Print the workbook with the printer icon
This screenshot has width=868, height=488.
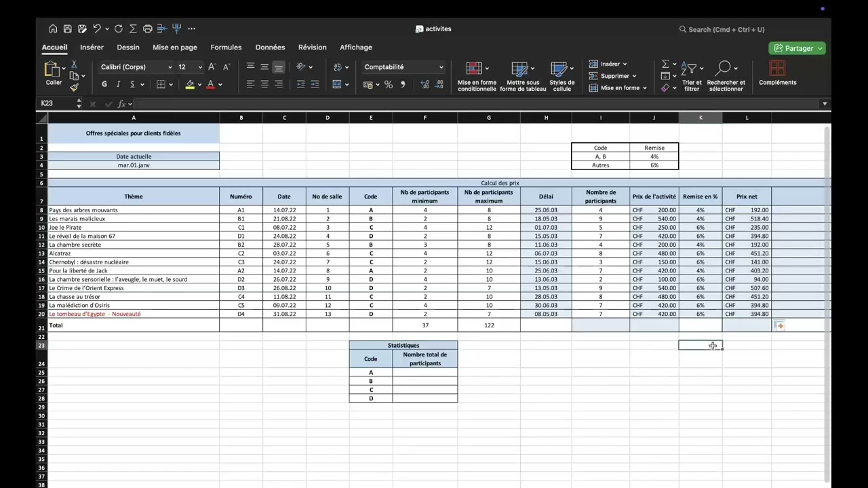pyautogui.click(x=147, y=28)
